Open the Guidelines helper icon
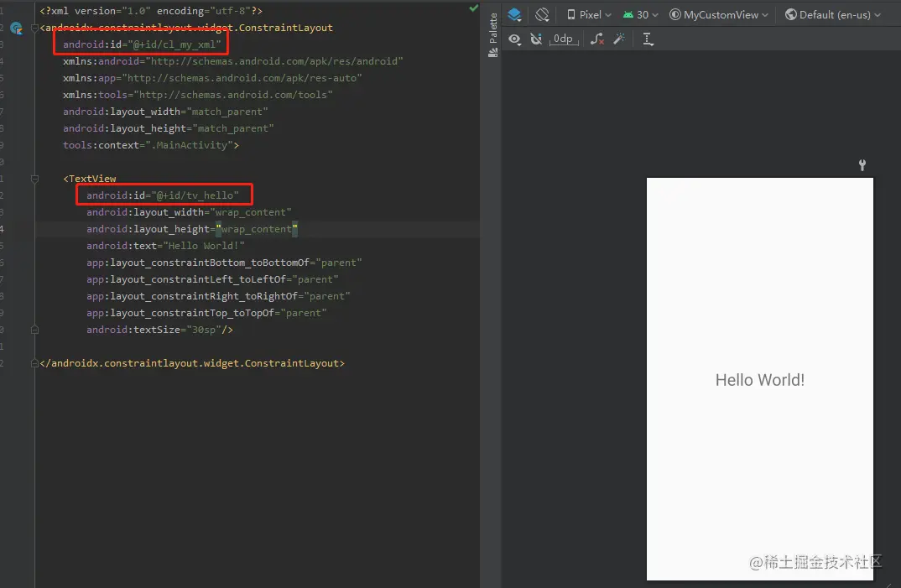This screenshot has width=901, height=588. (648, 39)
